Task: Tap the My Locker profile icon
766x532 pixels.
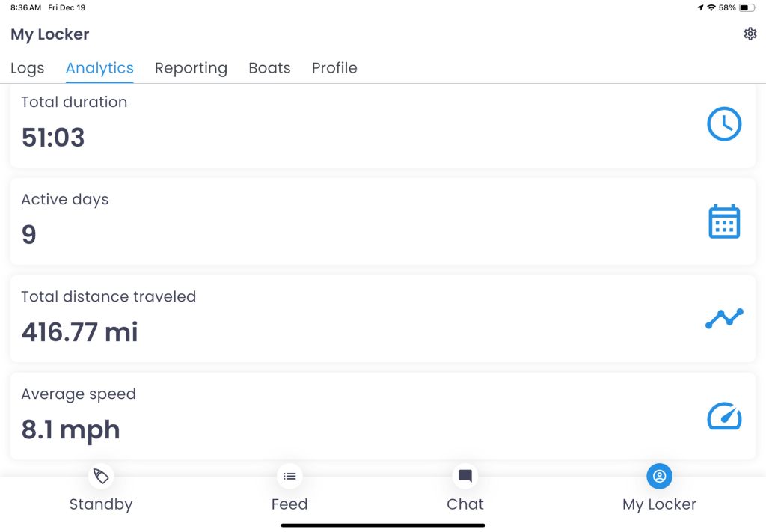Action: point(659,476)
